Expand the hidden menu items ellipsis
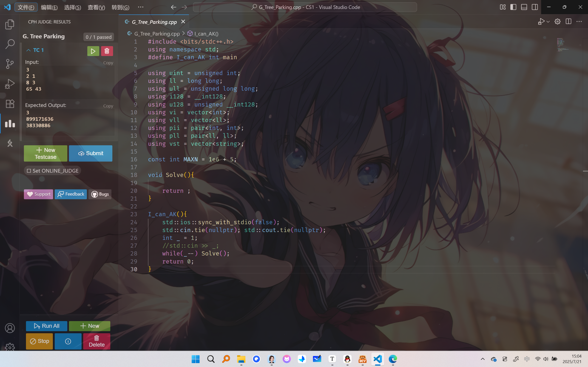 [140, 7]
